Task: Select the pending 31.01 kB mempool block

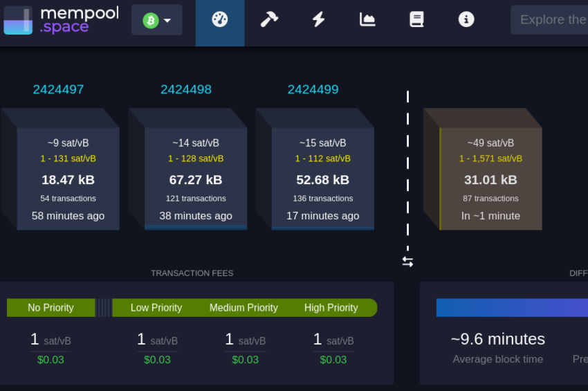Action: pyautogui.click(x=490, y=179)
